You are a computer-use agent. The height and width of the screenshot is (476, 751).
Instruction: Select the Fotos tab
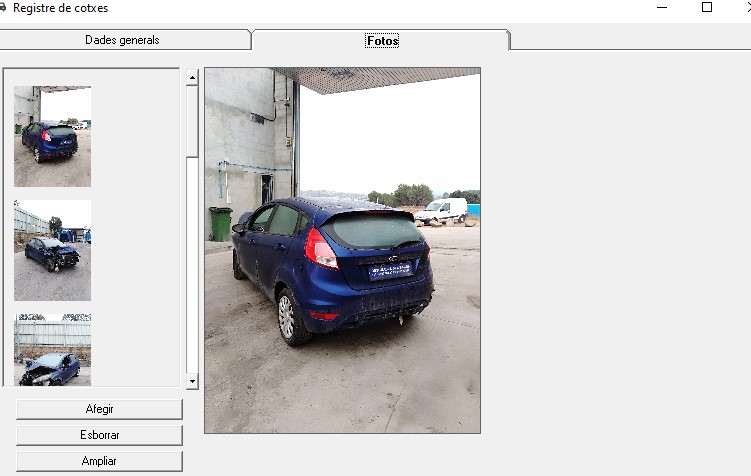382,41
